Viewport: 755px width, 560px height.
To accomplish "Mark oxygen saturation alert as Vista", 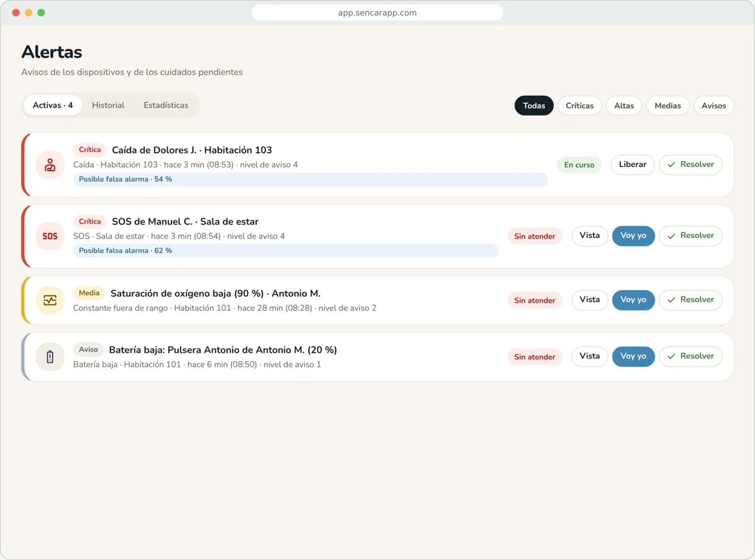I will (x=589, y=300).
